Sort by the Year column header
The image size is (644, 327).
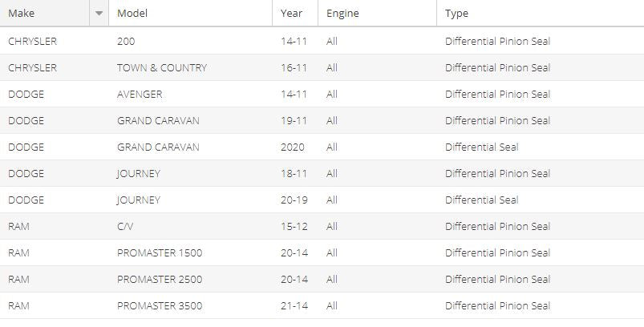point(295,13)
